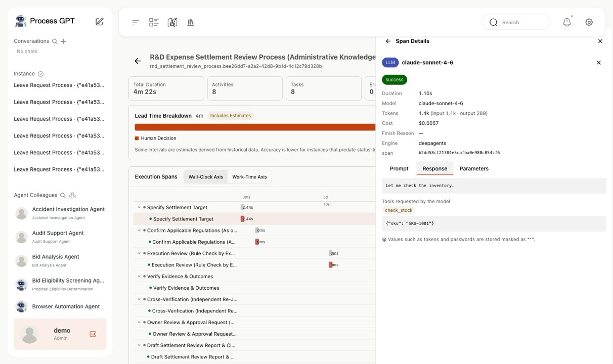Focus the Search input field
This screenshot has height=364, width=613.
[516, 22]
